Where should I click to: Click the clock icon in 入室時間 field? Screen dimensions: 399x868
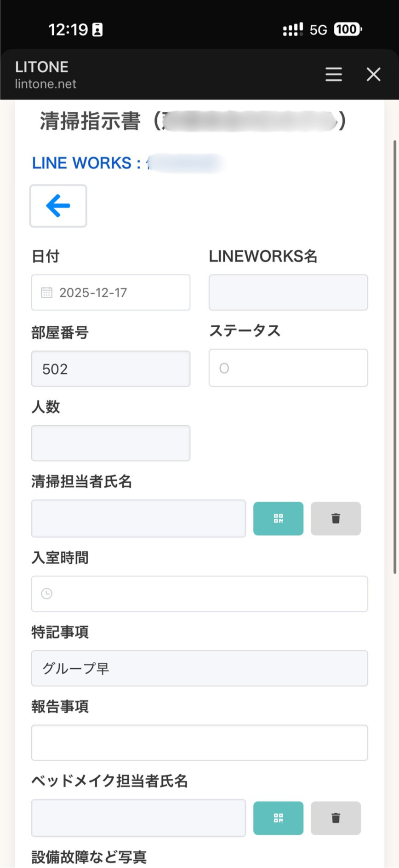click(47, 594)
